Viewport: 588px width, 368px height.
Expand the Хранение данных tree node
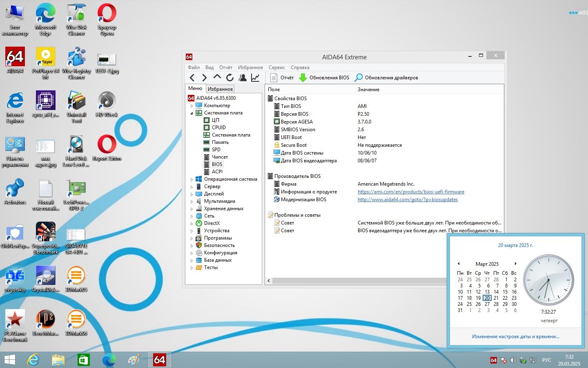point(192,209)
